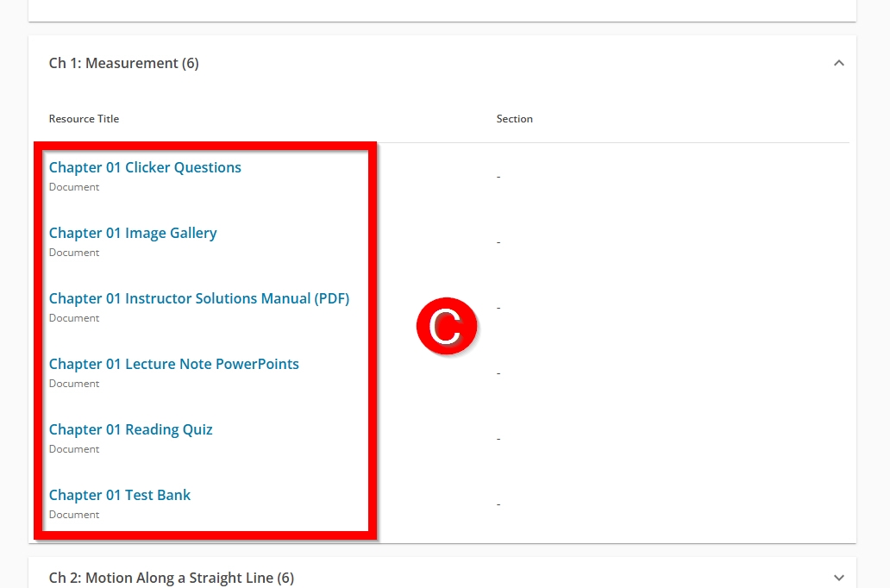Open Chapter 01 Image Gallery link

tap(133, 234)
